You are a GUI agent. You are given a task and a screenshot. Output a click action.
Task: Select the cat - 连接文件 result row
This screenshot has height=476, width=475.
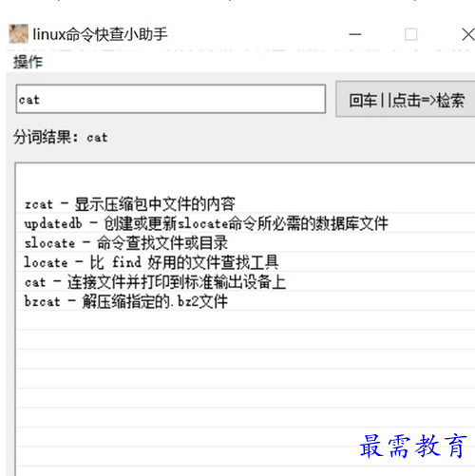(x=246, y=281)
